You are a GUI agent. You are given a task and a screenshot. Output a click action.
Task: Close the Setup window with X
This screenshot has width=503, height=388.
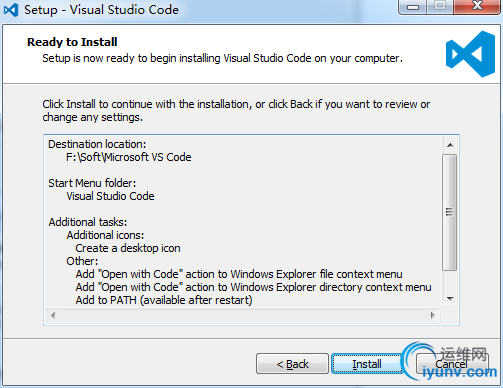point(477,7)
